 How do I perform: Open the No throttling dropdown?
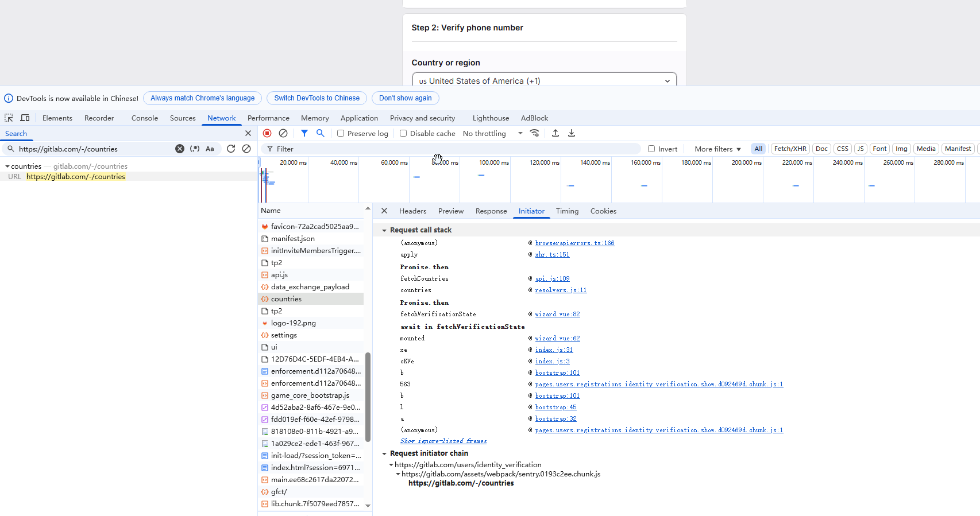(x=492, y=133)
